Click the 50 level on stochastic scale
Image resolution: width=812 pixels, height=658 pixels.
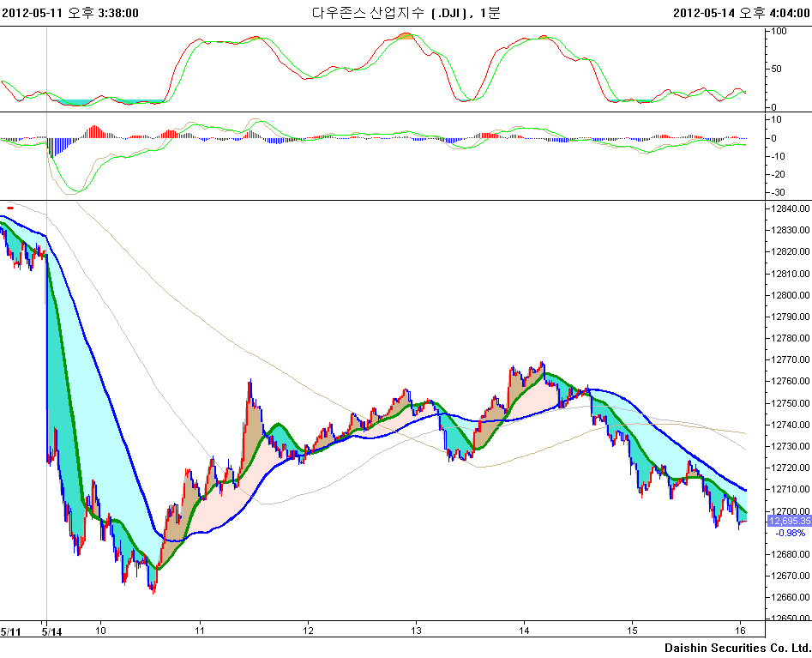click(777, 69)
